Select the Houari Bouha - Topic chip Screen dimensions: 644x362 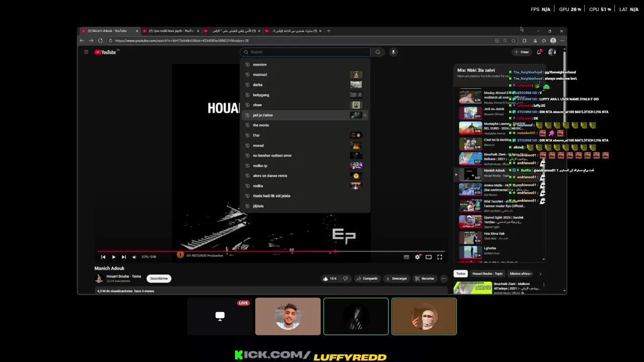click(x=488, y=274)
